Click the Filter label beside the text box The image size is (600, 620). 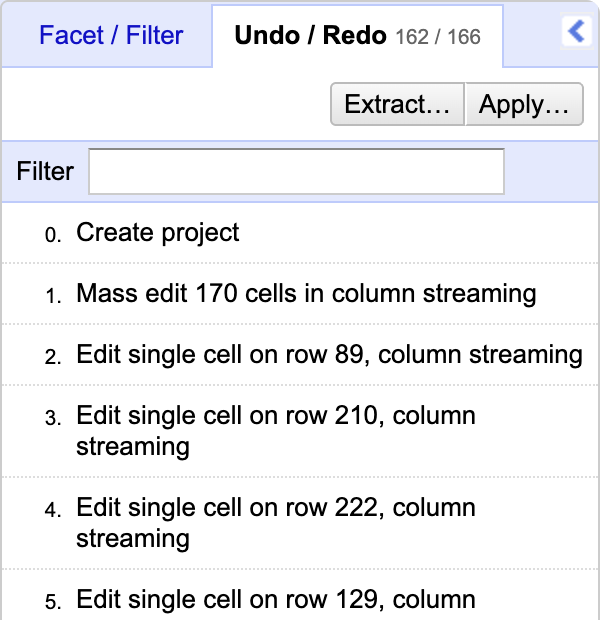(x=45, y=171)
